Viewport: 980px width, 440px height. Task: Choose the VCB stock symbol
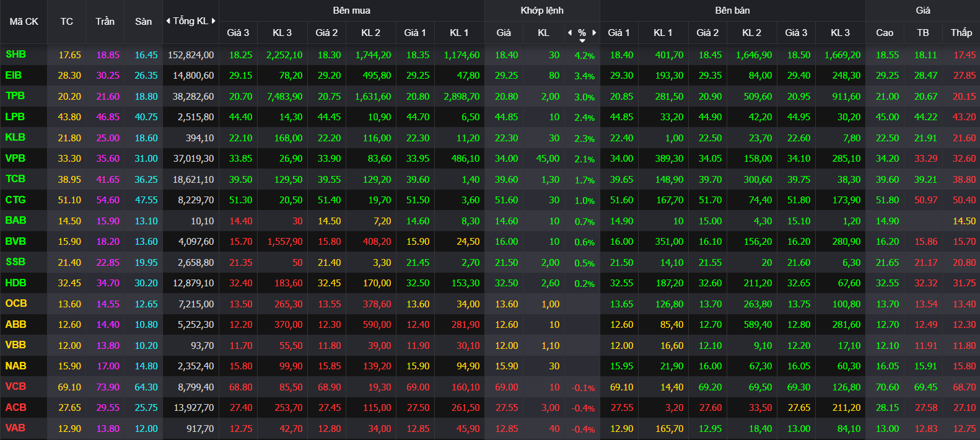pyautogui.click(x=16, y=387)
